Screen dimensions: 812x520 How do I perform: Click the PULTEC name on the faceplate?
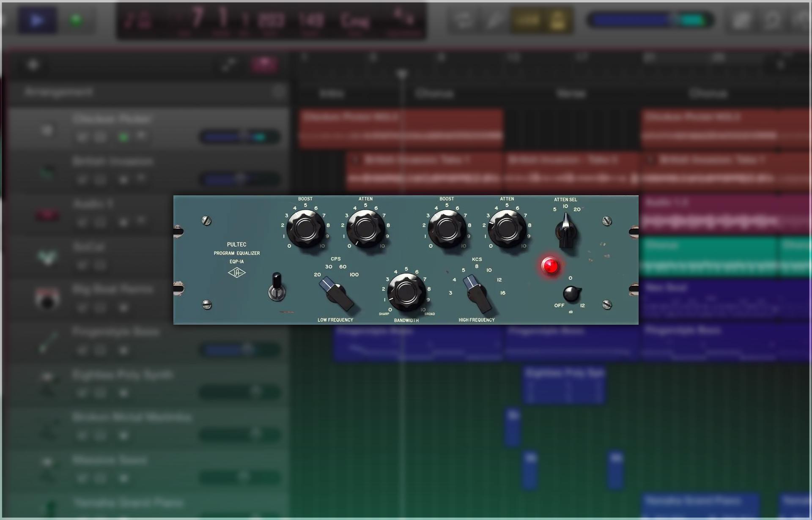[236, 244]
